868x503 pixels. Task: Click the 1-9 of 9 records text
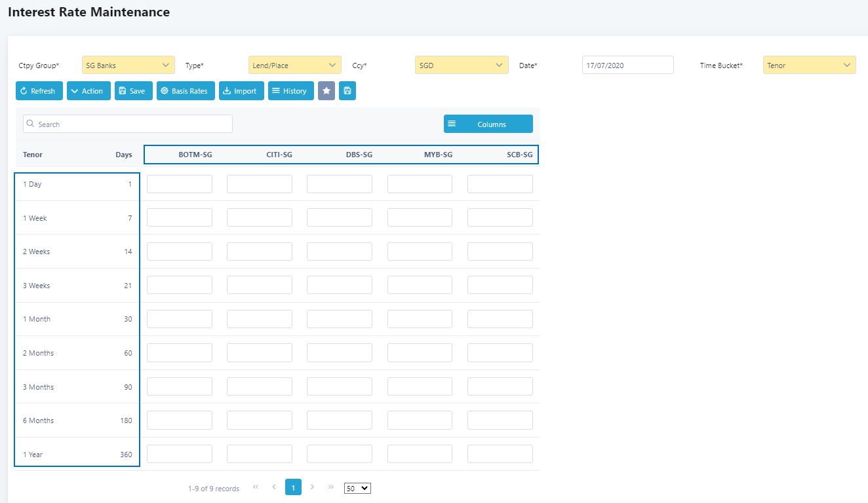(x=214, y=489)
